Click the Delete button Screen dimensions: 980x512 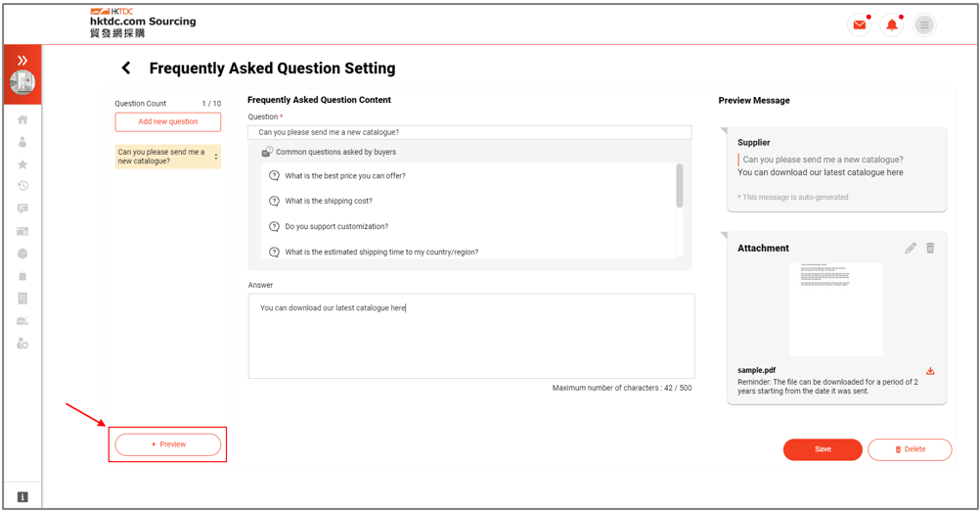click(910, 449)
